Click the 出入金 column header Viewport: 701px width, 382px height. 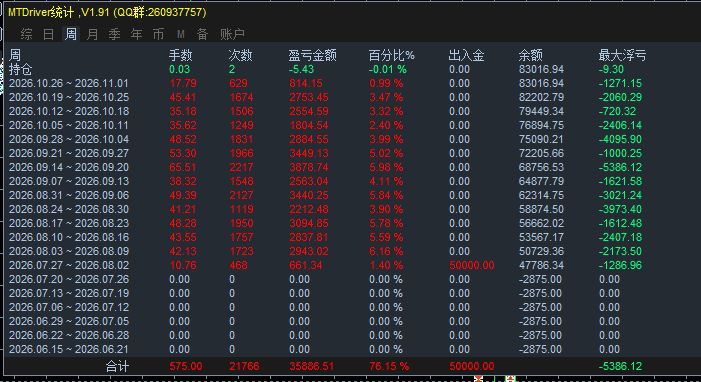(466, 55)
